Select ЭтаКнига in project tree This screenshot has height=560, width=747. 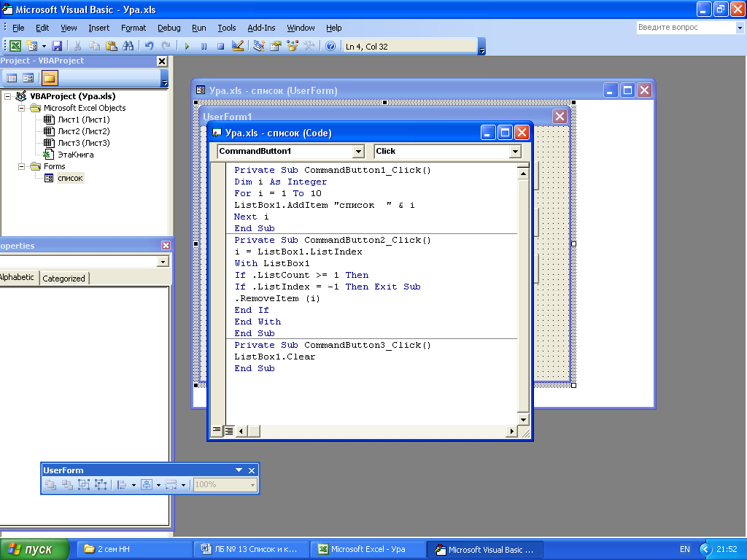(x=75, y=155)
